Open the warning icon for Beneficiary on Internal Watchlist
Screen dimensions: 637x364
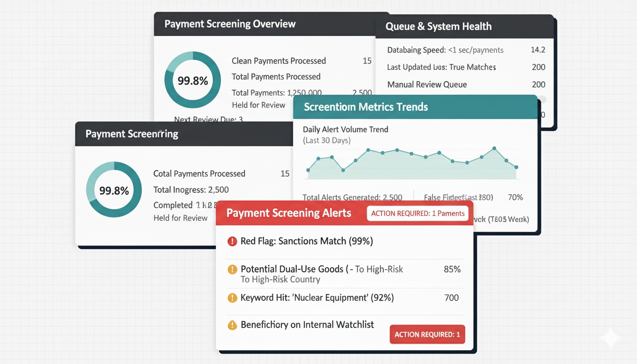(232, 325)
